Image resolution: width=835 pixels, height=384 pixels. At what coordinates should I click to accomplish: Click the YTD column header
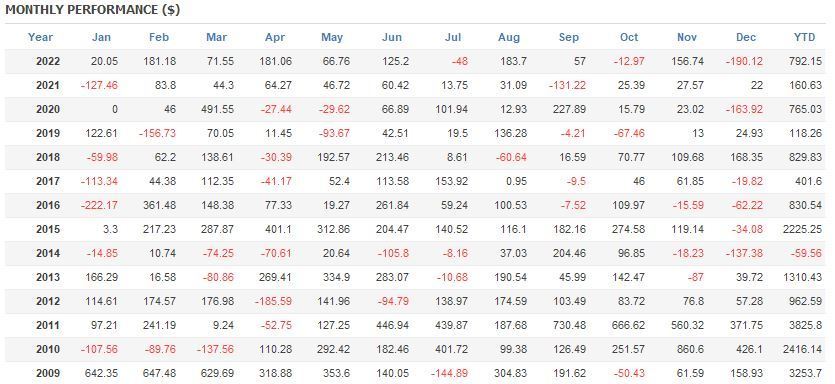(804, 37)
